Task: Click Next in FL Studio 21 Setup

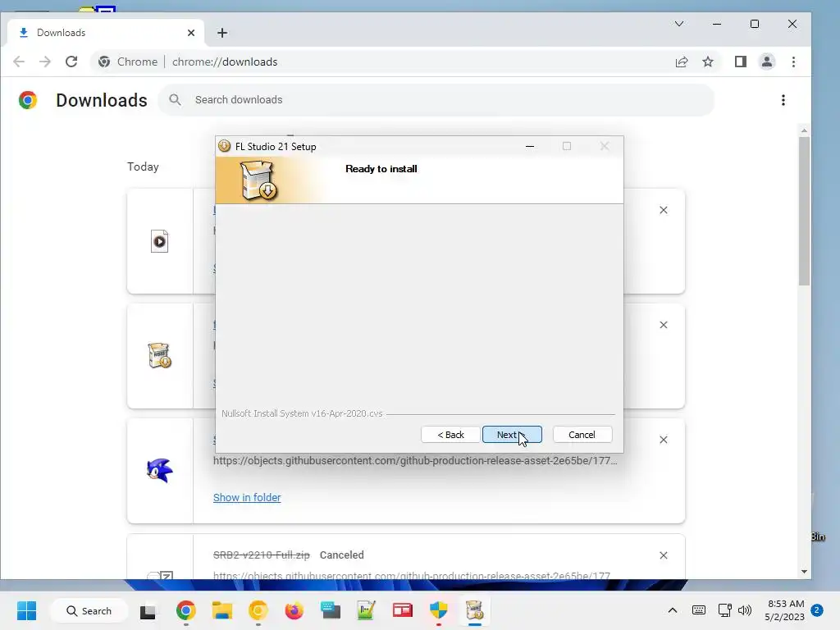Action: tap(512, 435)
